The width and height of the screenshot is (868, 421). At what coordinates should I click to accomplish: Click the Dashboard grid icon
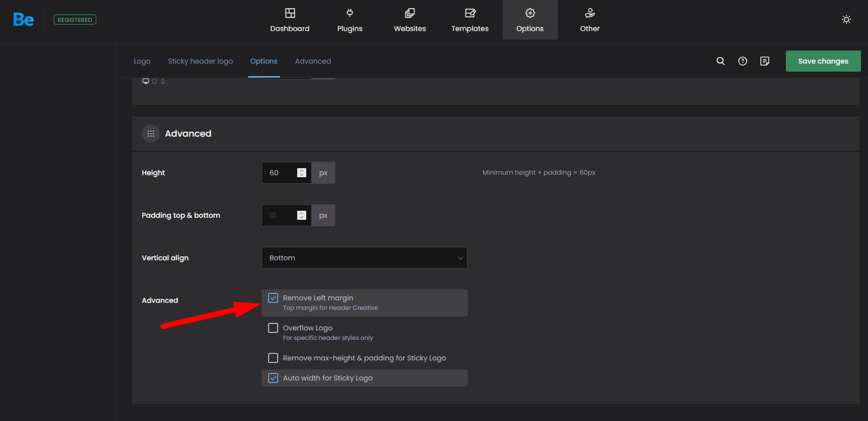click(x=290, y=13)
